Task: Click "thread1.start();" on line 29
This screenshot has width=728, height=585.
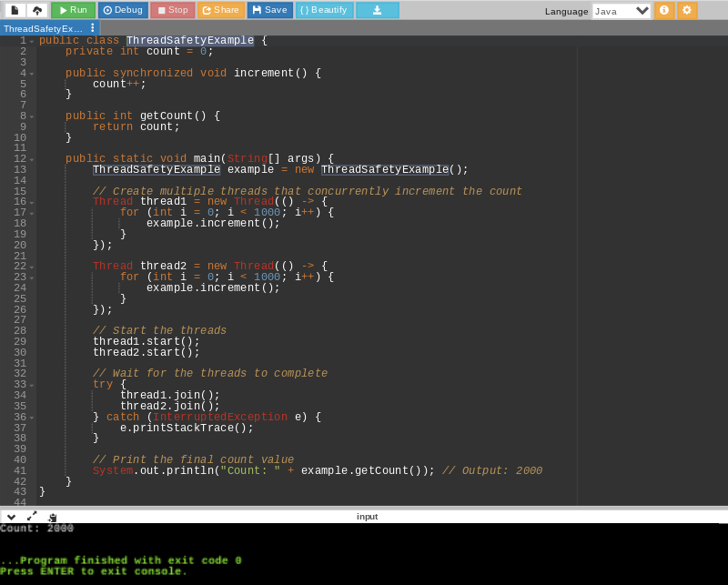Action: [x=147, y=342]
